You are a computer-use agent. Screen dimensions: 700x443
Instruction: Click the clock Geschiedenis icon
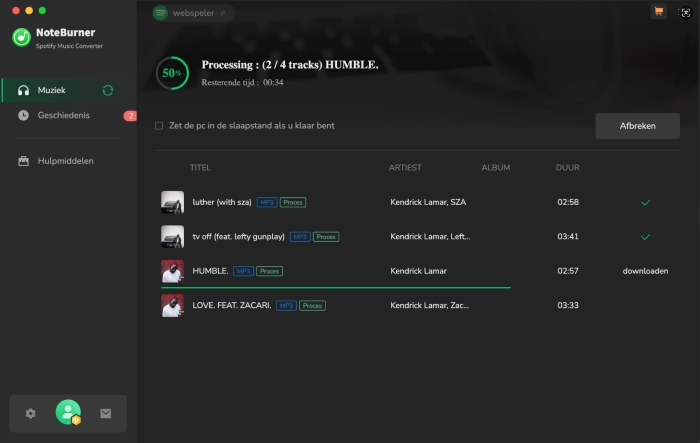[x=24, y=115]
